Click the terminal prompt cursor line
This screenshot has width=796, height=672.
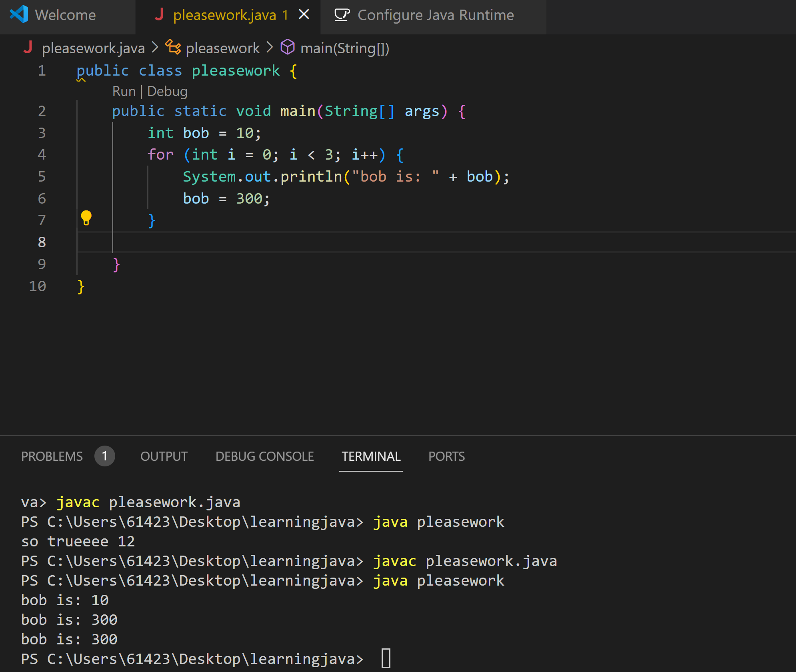point(386,658)
